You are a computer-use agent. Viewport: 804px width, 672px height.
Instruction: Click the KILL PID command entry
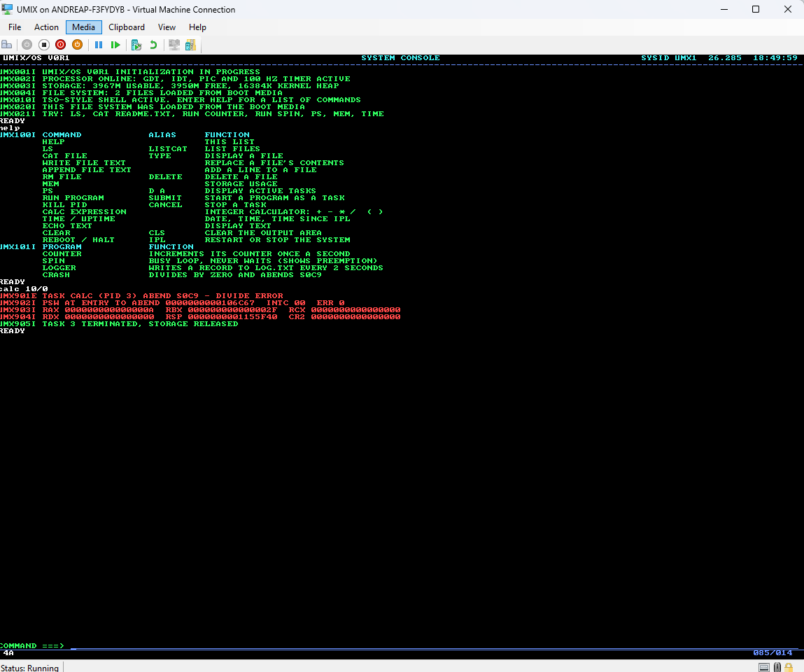[x=64, y=204]
